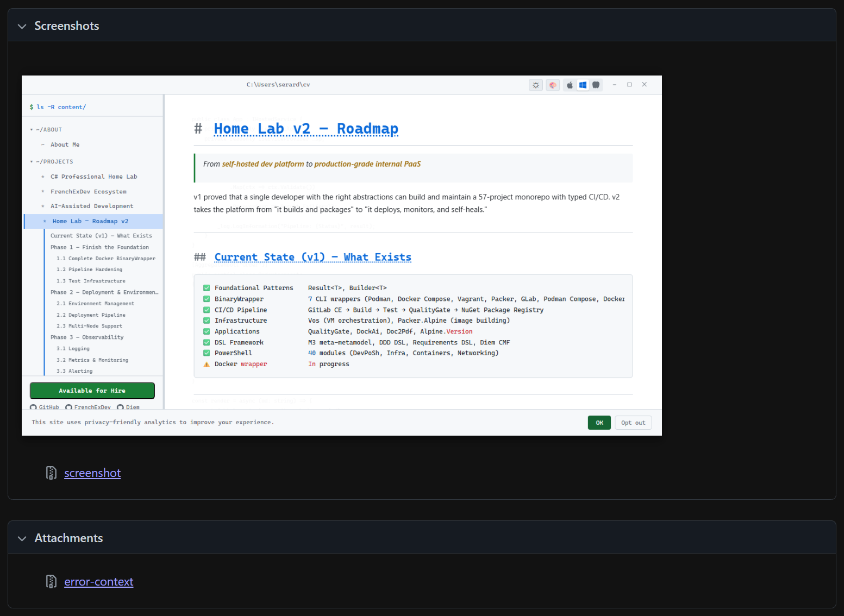Click the warning icon next to Docker wrapper
This screenshot has height=616, width=844.
click(x=207, y=364)
